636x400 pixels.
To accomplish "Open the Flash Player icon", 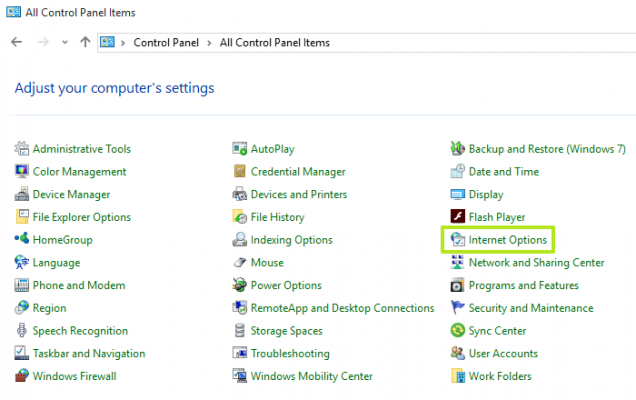I will point(458,217).
